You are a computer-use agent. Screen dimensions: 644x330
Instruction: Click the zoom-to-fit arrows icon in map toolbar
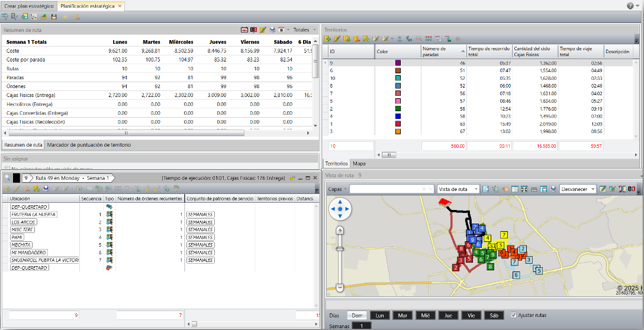(x=524, y=189)
